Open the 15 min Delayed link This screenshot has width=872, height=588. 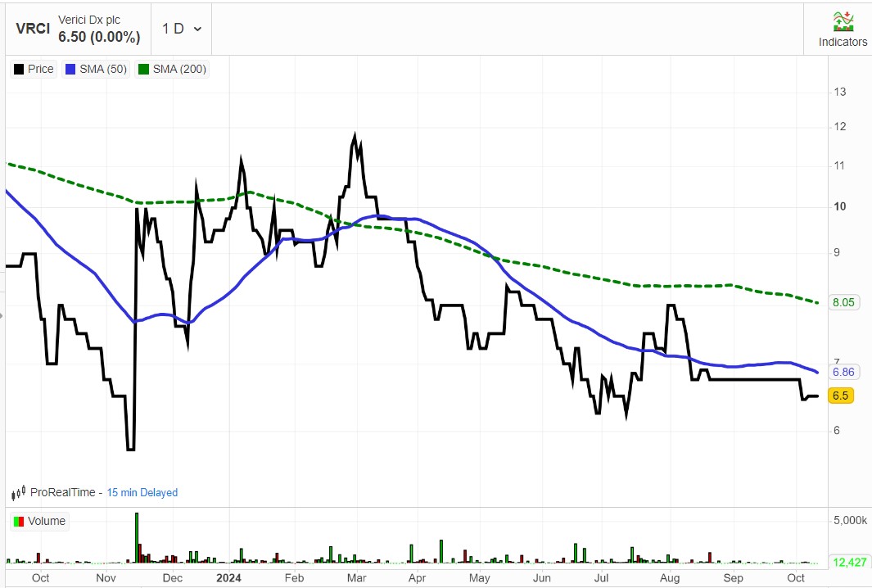pos(142,493)
